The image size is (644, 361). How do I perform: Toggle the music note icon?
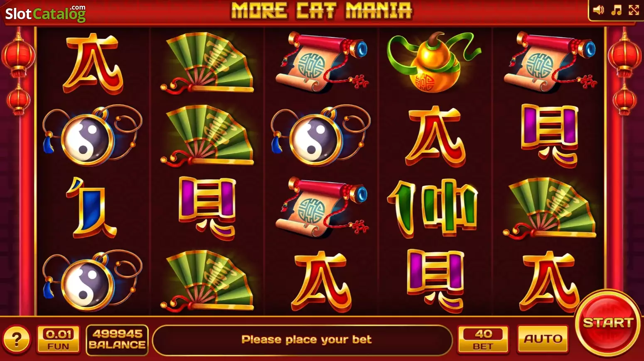617,10
